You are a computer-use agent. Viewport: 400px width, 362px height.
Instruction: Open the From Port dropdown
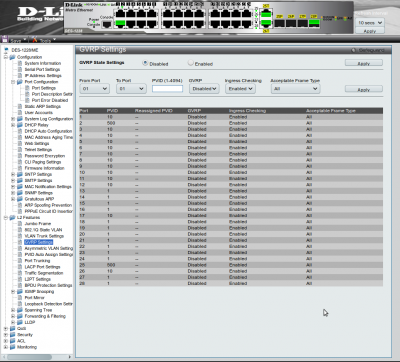click(94, 89)
